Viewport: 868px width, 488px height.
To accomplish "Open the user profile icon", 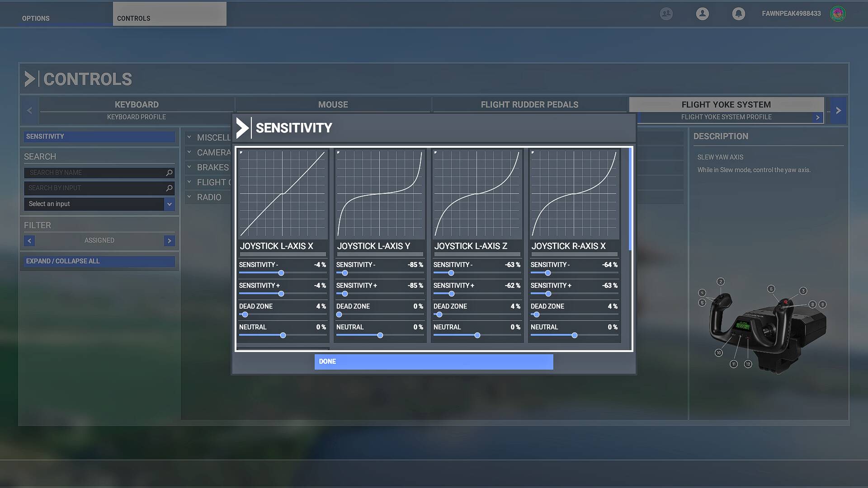I will pyautogui.click(x=702, y=14).
